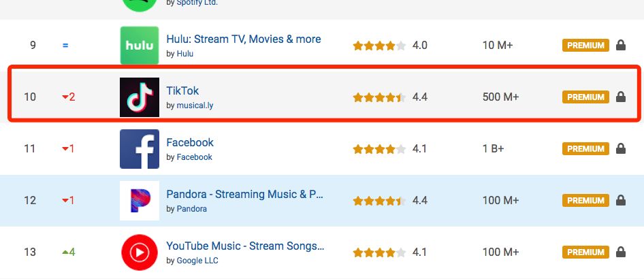The image size is (644, 279).
Task: Click the PREMIUM badge in Hulu row
Action: (585, 46)
